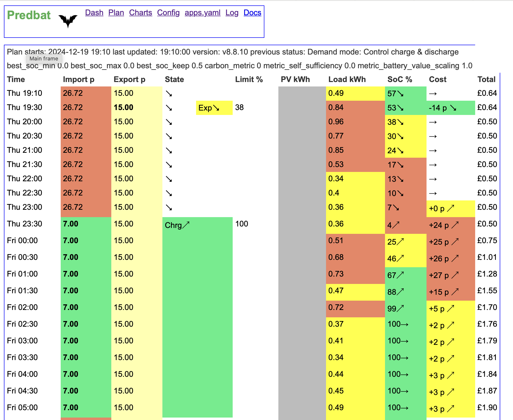The width and height of the screenshot is (513, 420).
Task: Click the +24 p cost cell at 23:30
Action: (x=451, y=225)
